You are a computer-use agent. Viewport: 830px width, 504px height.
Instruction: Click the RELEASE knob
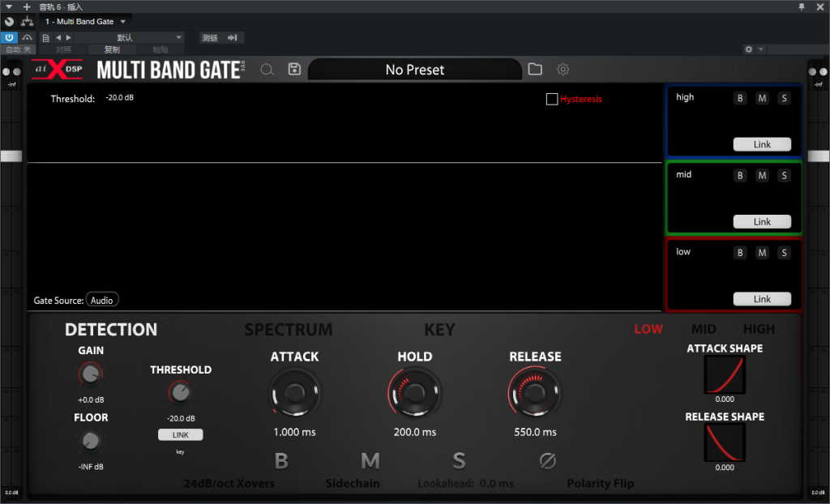tap(535, 393)
